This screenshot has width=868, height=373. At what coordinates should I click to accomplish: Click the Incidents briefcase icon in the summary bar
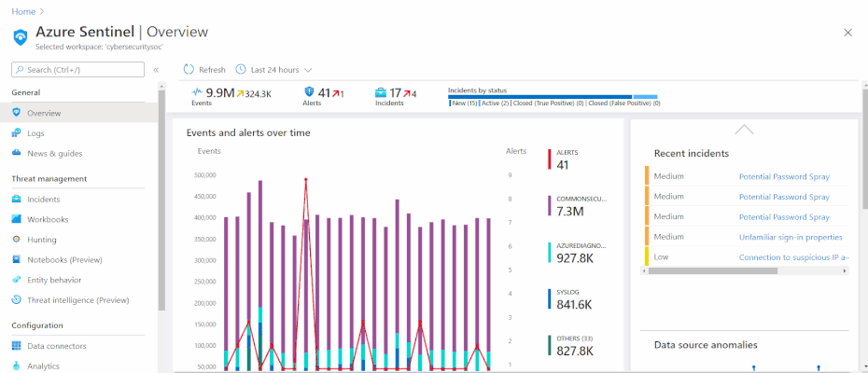(381, 92)
